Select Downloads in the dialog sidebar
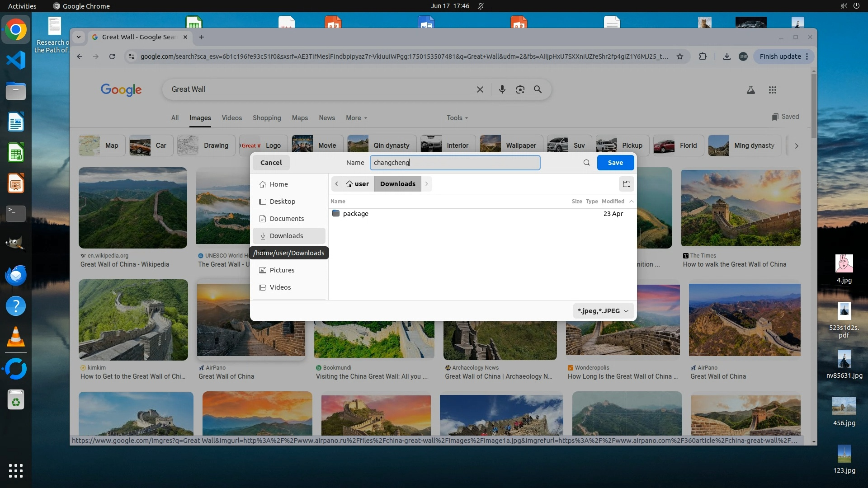868x488 pixels. pyautogui.click(x=286, y=236)
